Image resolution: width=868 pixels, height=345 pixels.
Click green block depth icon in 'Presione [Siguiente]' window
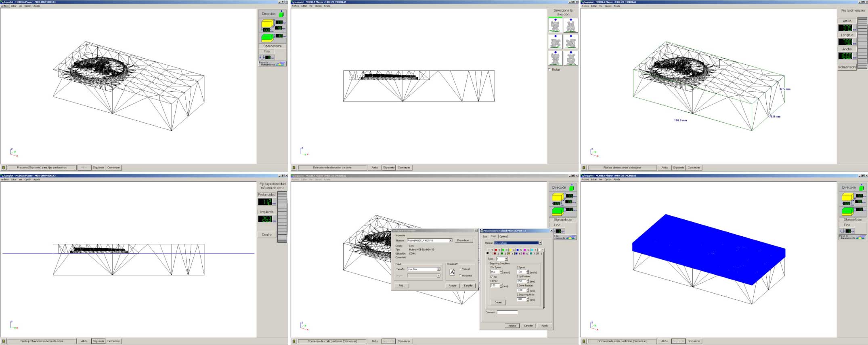pos(267,38)
